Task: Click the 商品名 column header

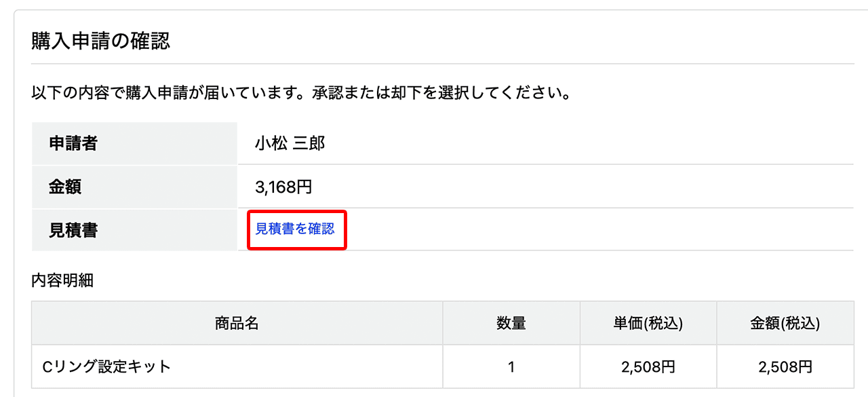Action: 236,323
